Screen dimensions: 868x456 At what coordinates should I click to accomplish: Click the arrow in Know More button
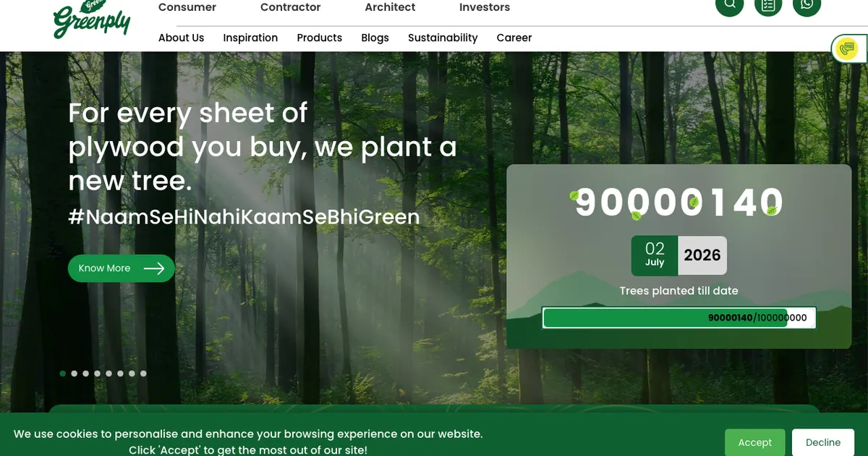click(x=154, y=269)
